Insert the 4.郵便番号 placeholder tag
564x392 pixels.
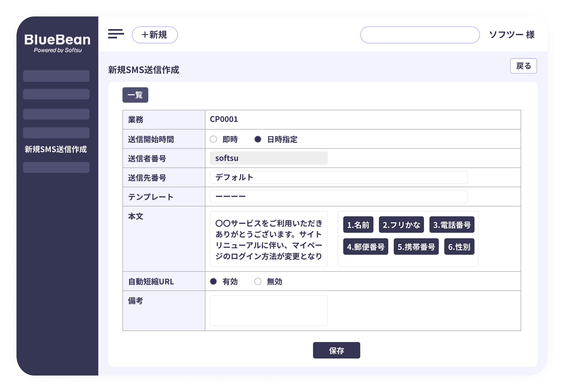coord(366,247)
